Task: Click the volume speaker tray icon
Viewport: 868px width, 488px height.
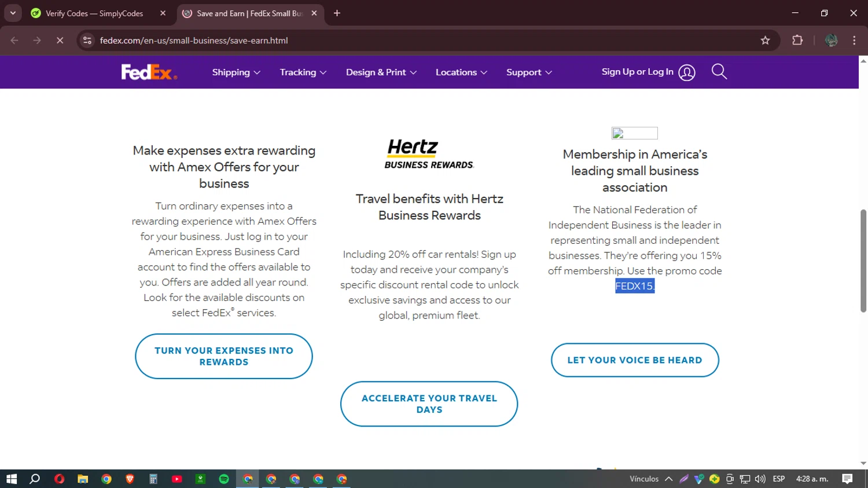Action: pyautogui.click(x=760, y=479)
